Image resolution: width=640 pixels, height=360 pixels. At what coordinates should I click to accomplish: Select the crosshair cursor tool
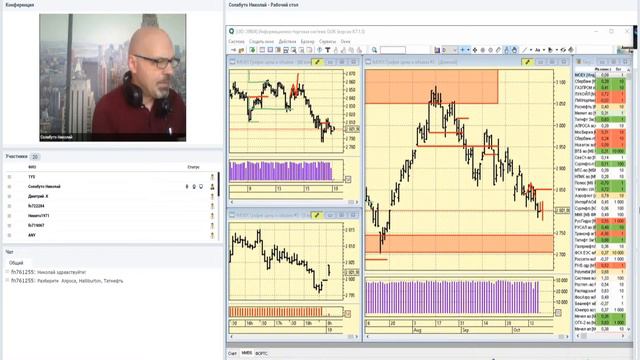click(462, 50)
